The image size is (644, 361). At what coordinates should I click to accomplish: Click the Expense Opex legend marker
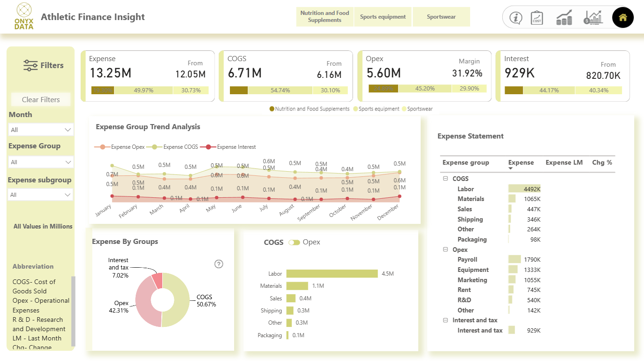point(103,147)
